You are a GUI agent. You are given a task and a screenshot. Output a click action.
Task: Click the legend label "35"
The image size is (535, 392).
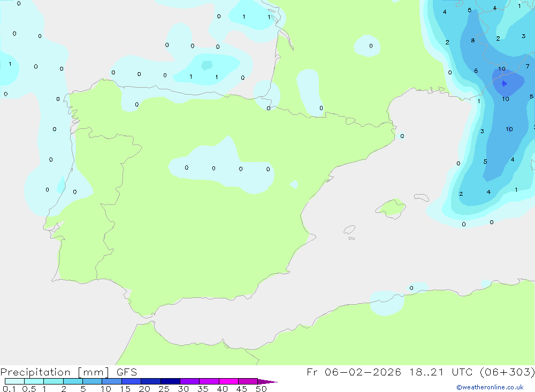pos(203,389)
